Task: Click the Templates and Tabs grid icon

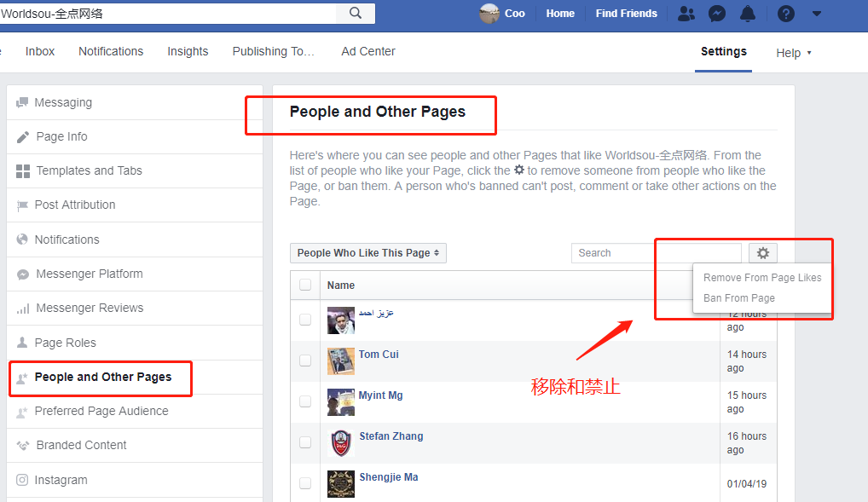Action: [23, 171]
